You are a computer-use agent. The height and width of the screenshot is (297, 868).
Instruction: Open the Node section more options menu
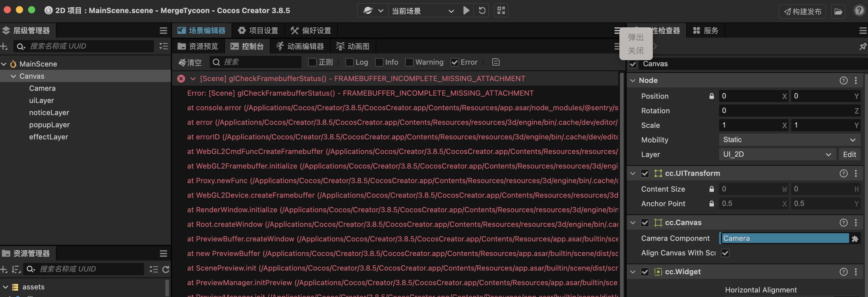coord(856,80)
